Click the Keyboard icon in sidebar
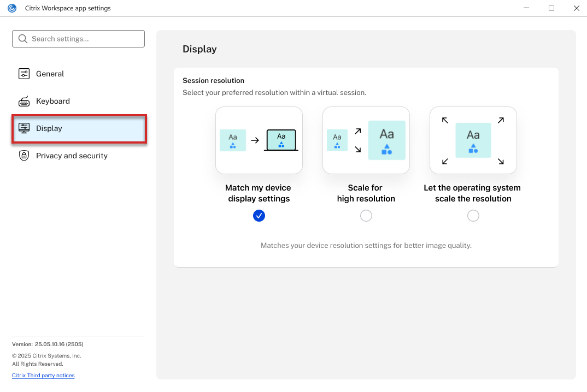This screenshot has height=392, width=587. coord(24,101)
